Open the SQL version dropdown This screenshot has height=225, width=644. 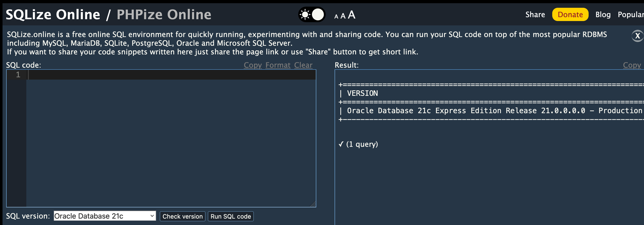(x=105, y=216)
